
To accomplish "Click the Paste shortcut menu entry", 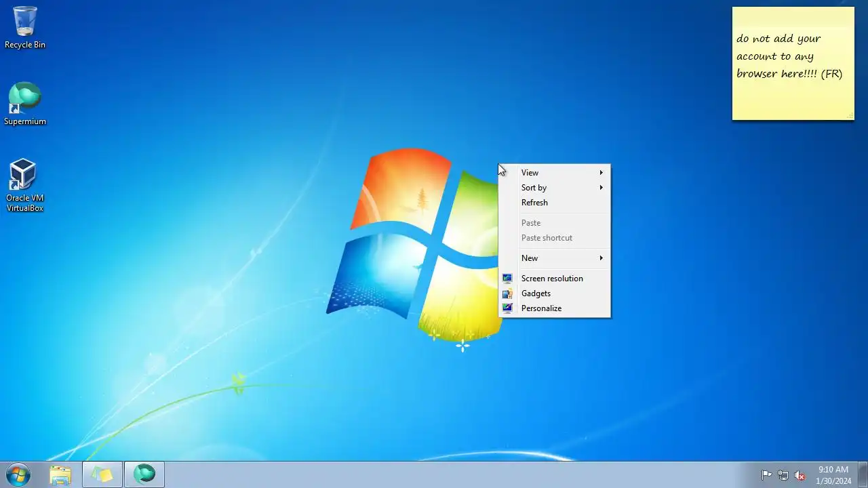I will (555, 238).
